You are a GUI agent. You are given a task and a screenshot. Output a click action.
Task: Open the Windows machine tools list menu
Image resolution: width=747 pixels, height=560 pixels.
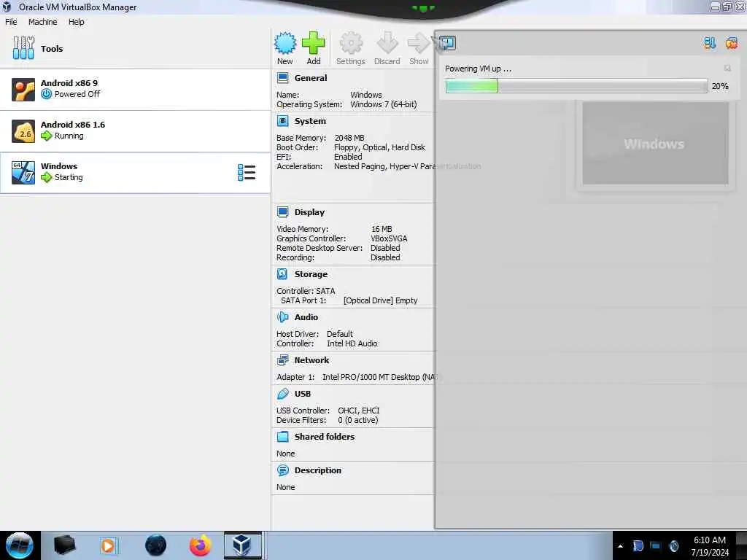point(247,172)
